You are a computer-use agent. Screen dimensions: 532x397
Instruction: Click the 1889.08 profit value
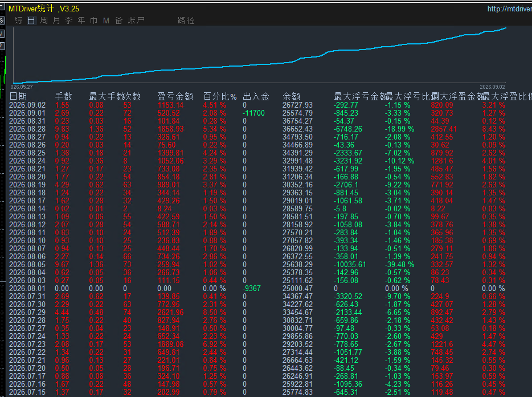(171, 345)
